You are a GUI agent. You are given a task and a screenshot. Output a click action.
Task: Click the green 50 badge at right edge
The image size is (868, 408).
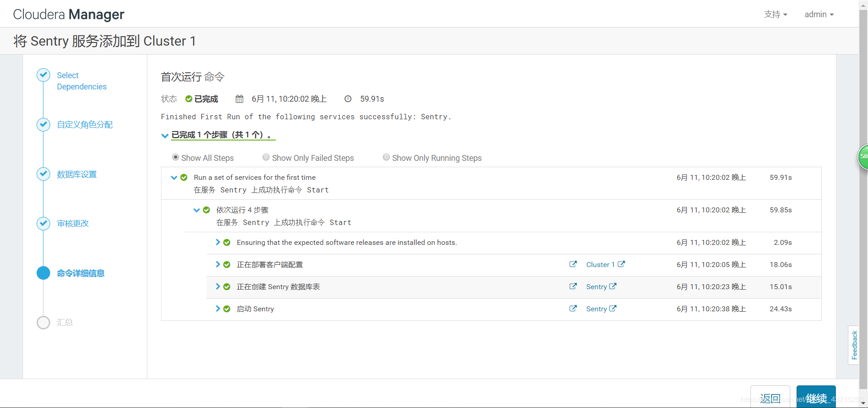point(863,157)
